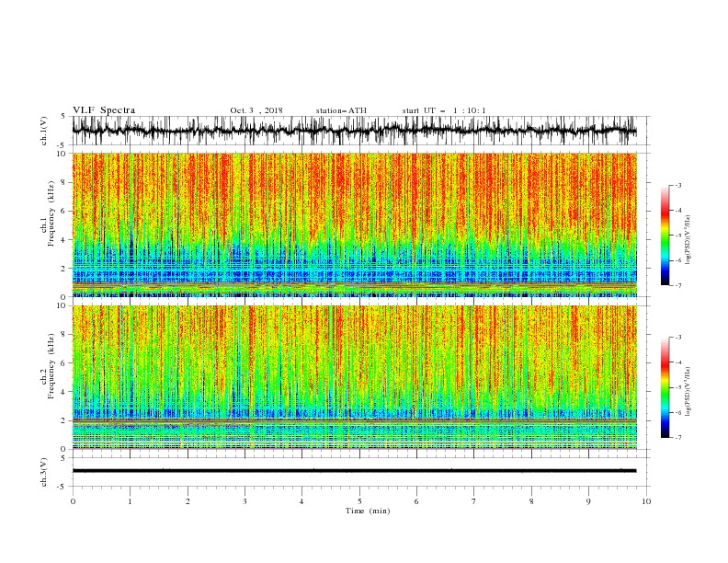
Task: Click the "6" kHz tick on ch.2 frequency axis
Action: [63, 363]
